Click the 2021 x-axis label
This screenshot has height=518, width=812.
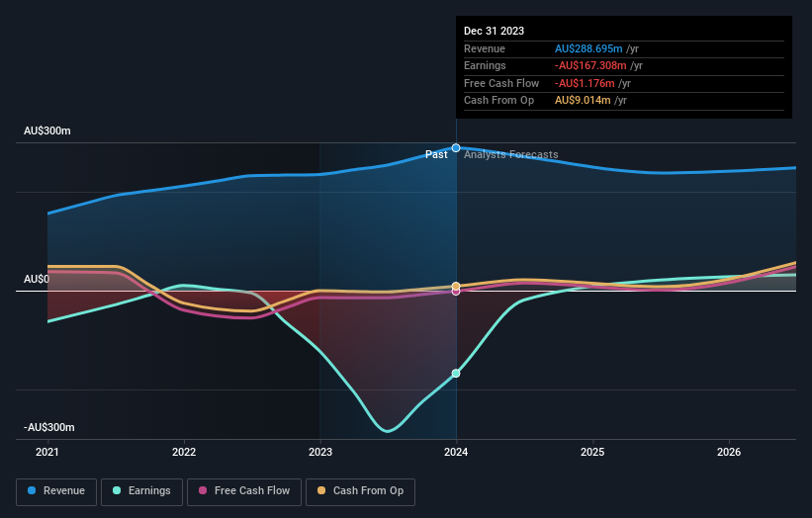point(47,452)
